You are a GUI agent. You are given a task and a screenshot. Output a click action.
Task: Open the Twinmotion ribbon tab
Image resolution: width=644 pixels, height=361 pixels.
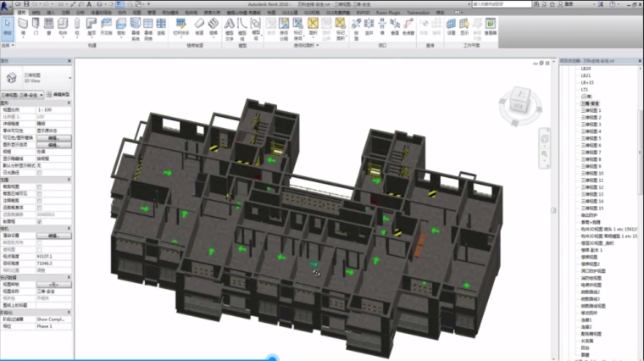[x=418, y=14]
